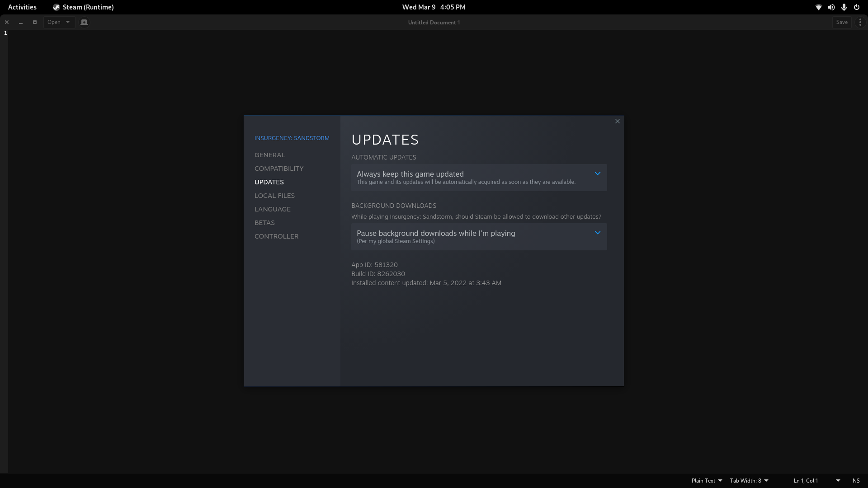Image resolution: width=868 pixels, height=488 pixels.
Task: Open the Tab Width dropdown
Action: point(749,480)
